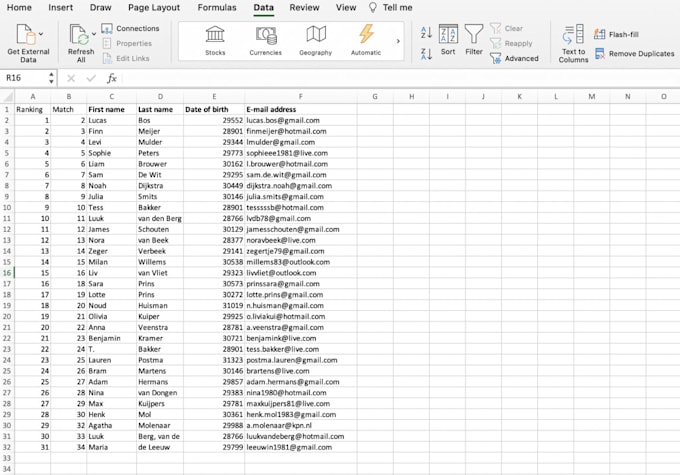Click 'Last name' header cell
The height and width of the screenshot is (475, 680).
pos(160,109)
